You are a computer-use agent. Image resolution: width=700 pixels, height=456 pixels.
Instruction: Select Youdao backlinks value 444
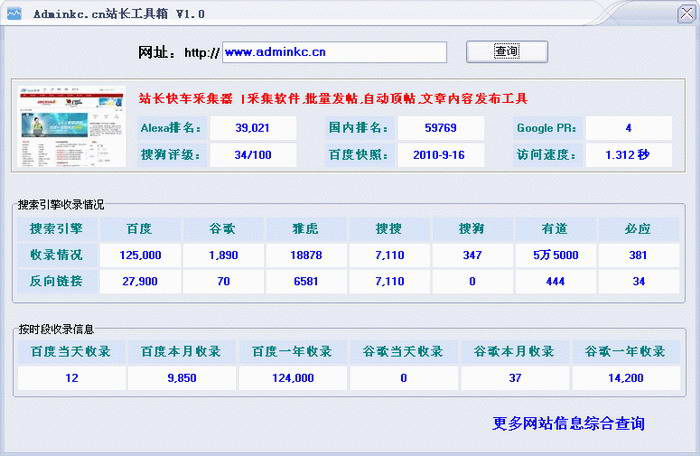(555, 281)
